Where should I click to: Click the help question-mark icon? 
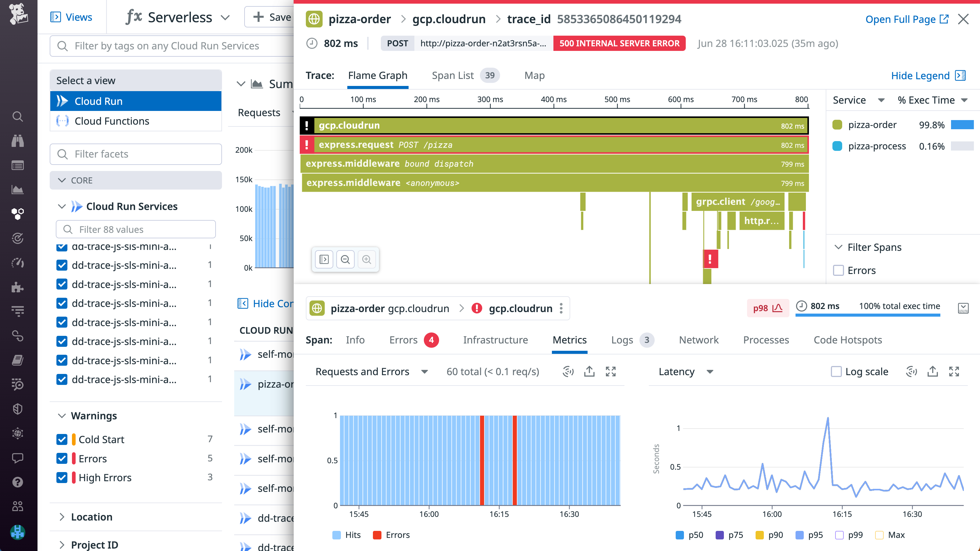point(18,482)
